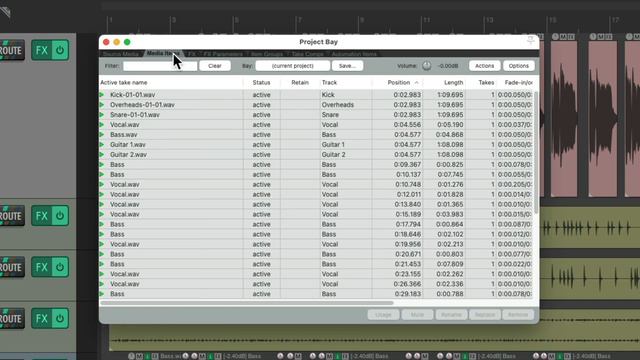Toggle FX bypass power button on bottom track
This screenshot has width=640, height=360.
click(x=60, y=318)
